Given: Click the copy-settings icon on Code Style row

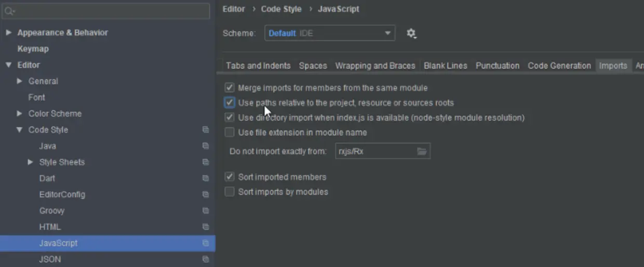Looking at the screenshot, I should coord(206,130).
